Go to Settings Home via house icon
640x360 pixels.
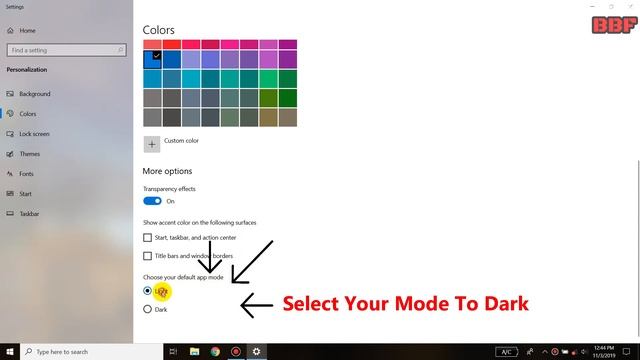pos(10,30)
